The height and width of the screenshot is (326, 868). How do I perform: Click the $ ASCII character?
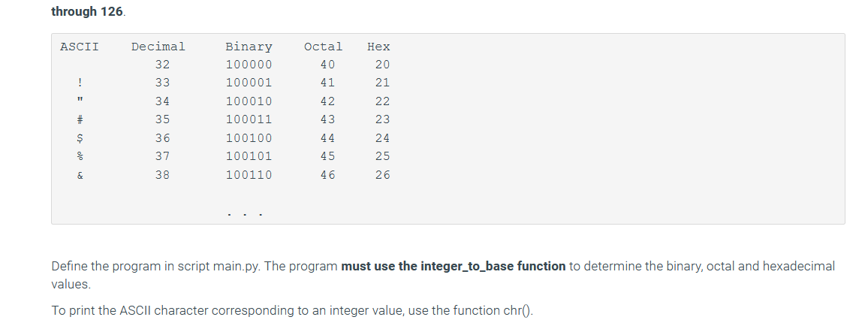(80, 137)
